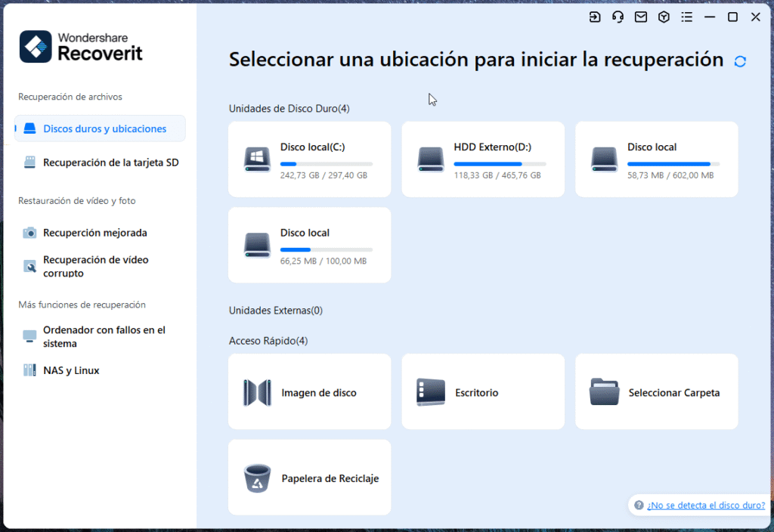
Task: Click the text 118,33 GB / 465,76 GB
Action: point(497,175)
